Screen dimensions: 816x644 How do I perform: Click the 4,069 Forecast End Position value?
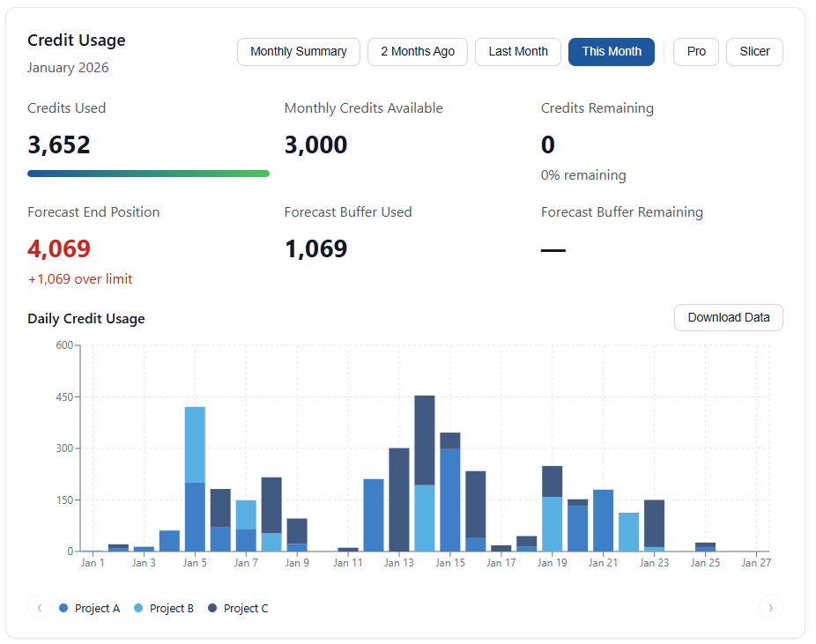coord(59,248)
